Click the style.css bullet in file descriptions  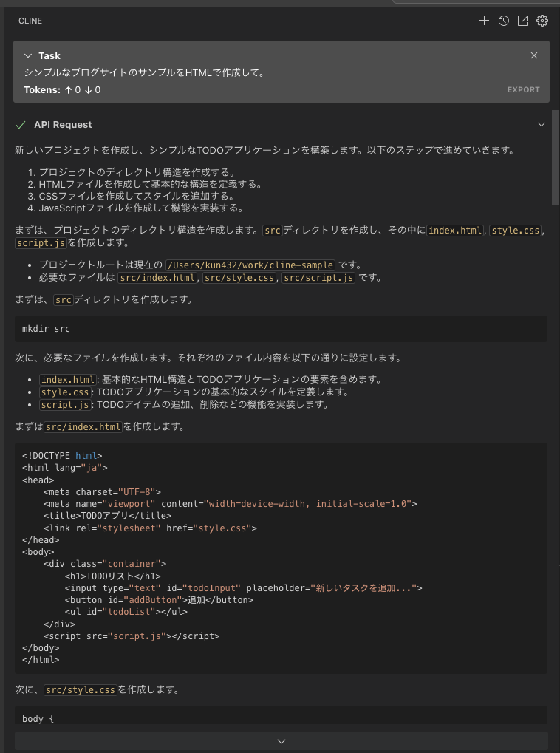click(65, 392)
